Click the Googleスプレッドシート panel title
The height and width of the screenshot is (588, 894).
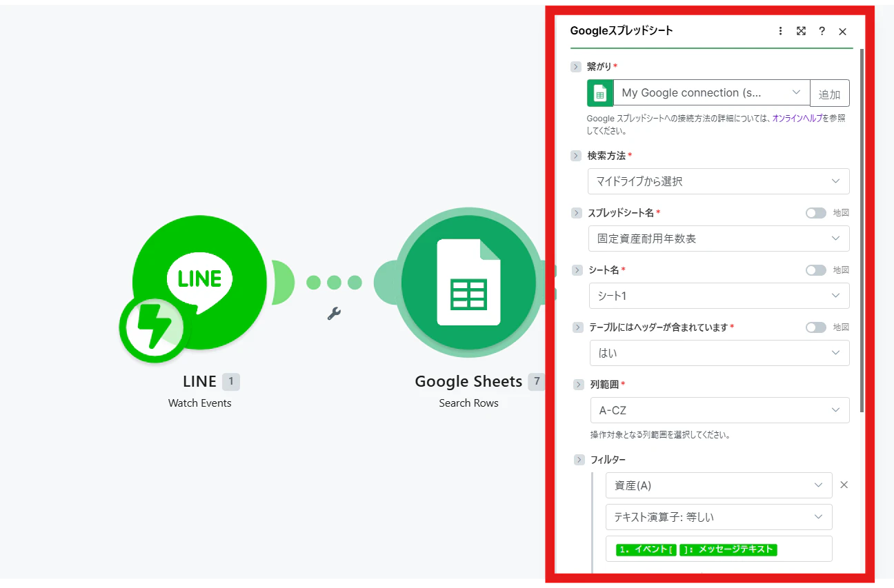tap(622, 31)
